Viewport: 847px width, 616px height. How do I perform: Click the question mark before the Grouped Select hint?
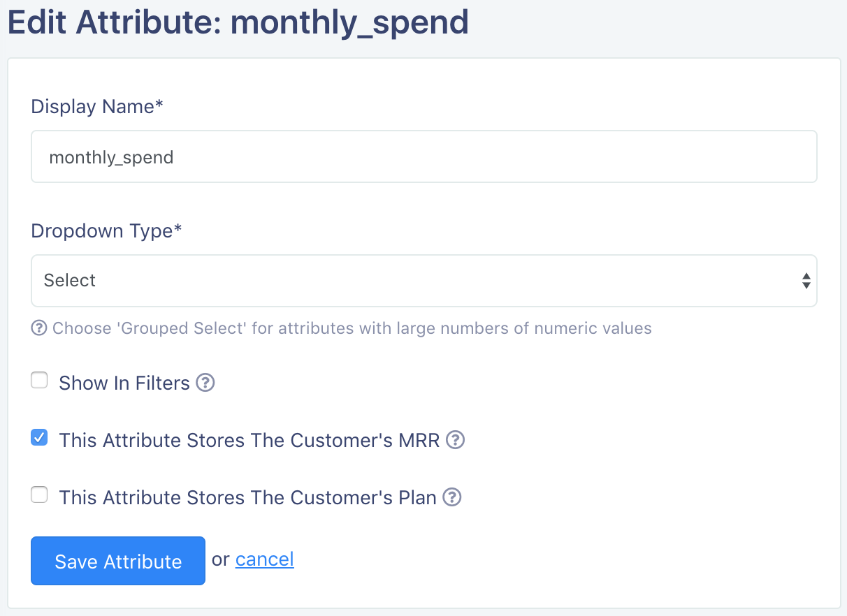click(x=39, y=328)
